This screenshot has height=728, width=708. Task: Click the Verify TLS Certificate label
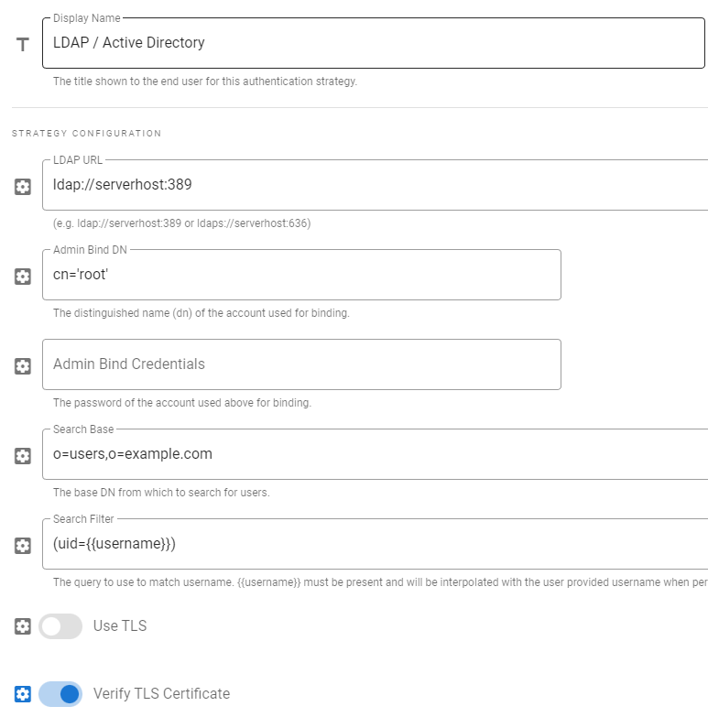click(161, 694)
